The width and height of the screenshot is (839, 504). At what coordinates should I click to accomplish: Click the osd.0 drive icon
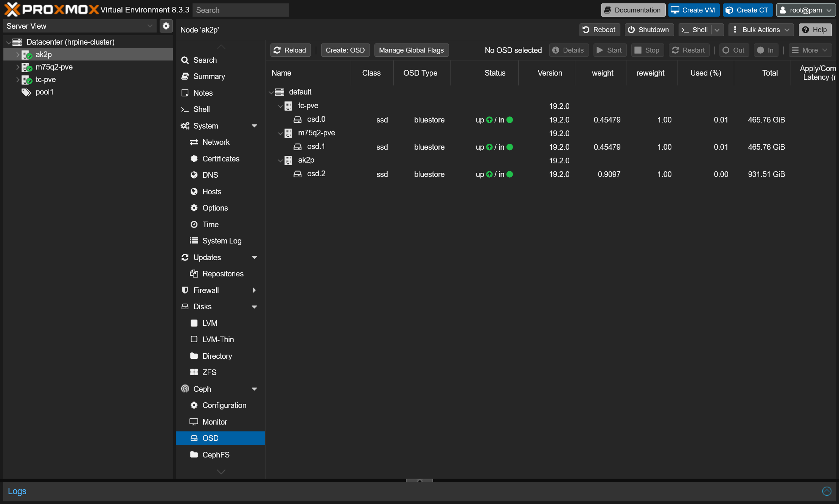298,119
